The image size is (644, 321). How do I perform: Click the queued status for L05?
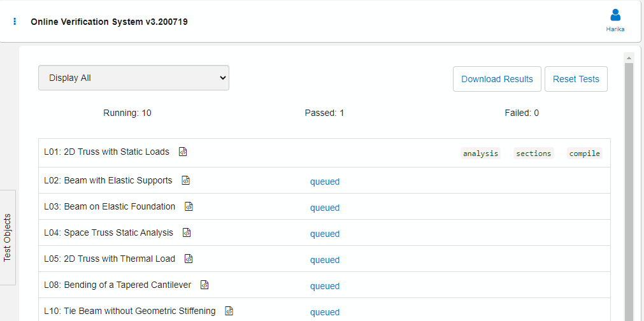point(324,260)
